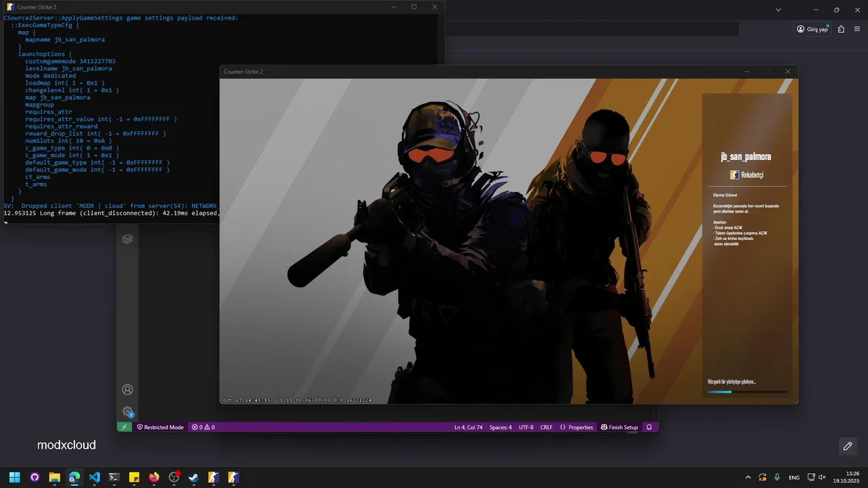Click jb_san_palmora map title in loading screen
This screenshot has height=488, width=868.
(746, 157)
